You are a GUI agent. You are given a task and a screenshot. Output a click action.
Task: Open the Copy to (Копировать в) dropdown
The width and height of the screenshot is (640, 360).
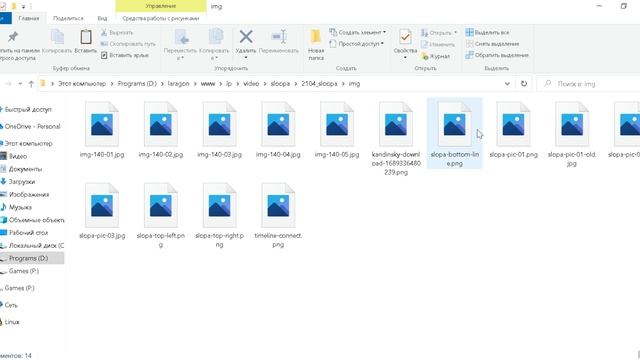pos(214,58)
